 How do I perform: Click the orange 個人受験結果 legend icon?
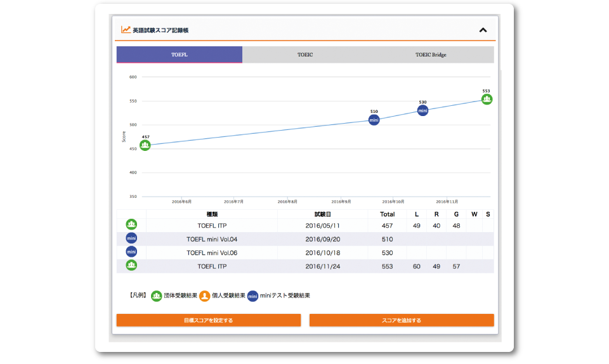[x=205, y=296]
